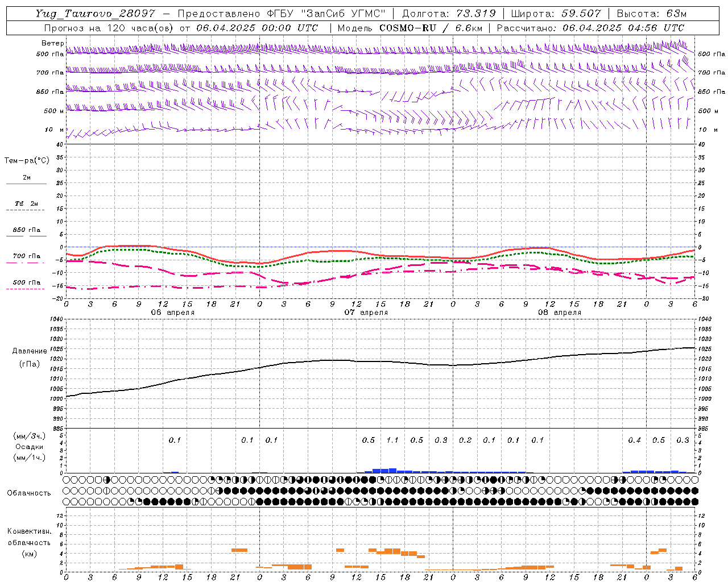Viewport: 728px width, 582px height.
Task: Click the Рассчитано calculation timestamp in header
Action: coord(590,28)
